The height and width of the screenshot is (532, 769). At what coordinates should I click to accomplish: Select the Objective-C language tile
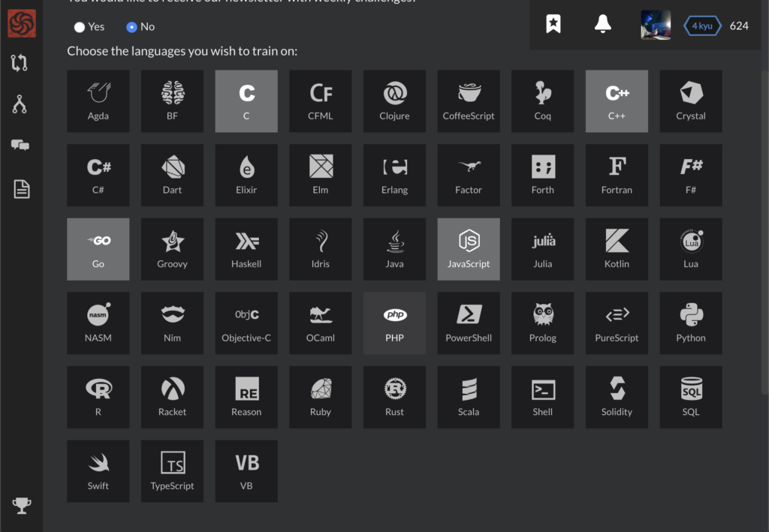[246, 323]
